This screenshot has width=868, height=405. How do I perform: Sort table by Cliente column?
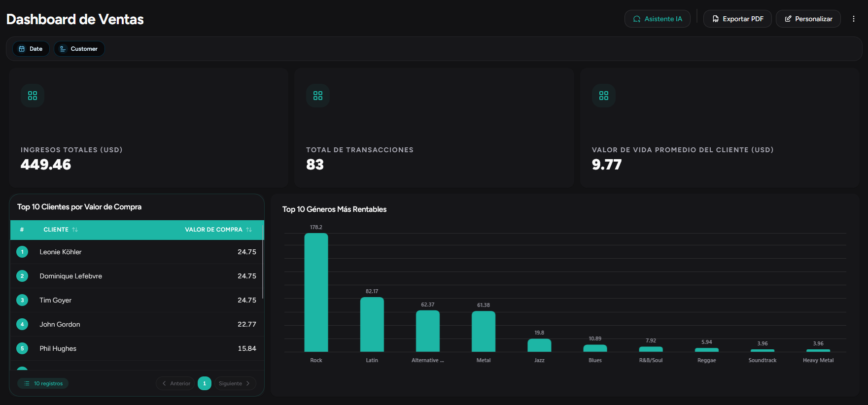(x=61, y=230)
